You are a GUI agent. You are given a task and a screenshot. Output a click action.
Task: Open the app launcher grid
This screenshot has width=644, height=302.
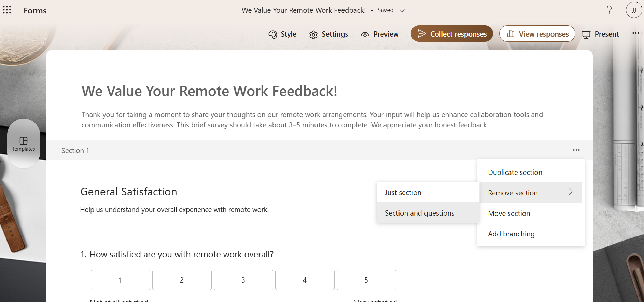(7, 10)
